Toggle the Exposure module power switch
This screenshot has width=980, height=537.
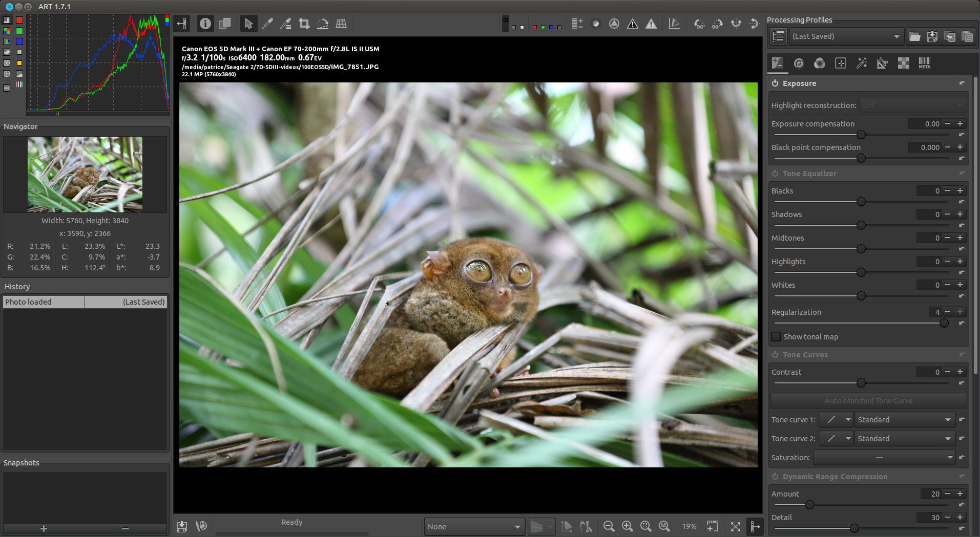click(x=775, y=83)
